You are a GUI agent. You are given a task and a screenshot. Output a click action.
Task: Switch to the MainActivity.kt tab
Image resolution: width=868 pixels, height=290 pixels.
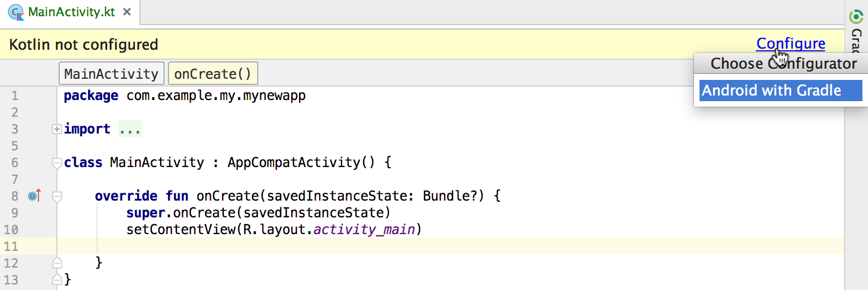pyautogui.click(x=71, y=12)
